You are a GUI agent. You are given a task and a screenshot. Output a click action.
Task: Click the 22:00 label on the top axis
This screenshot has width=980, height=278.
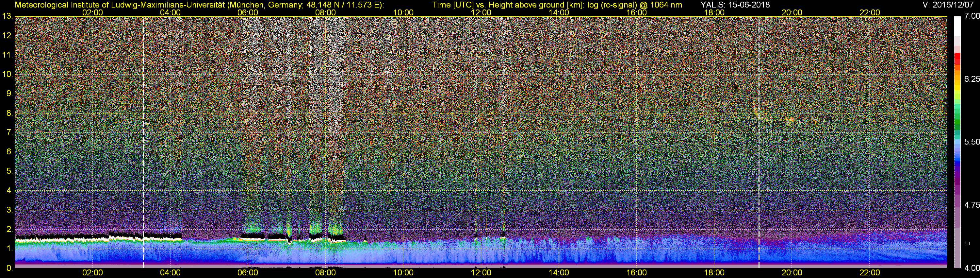[x=870, y=12]
